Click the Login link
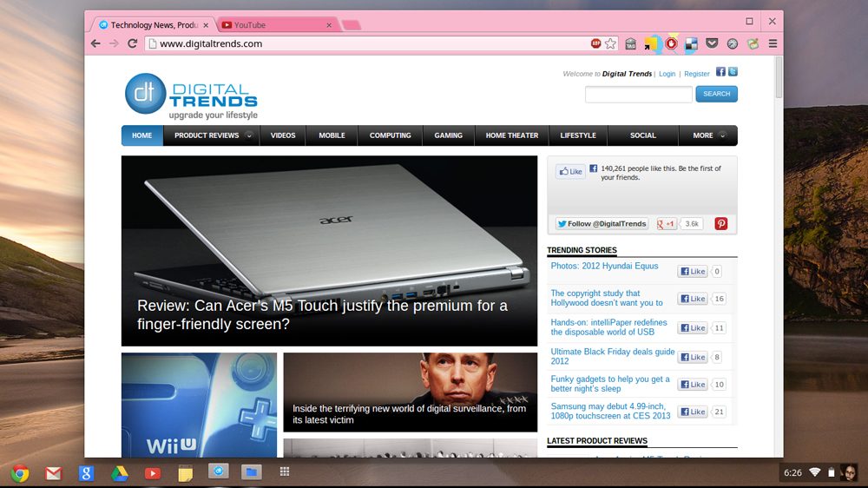This screenshot has height=488, width=868. click(x=667, y=74)
